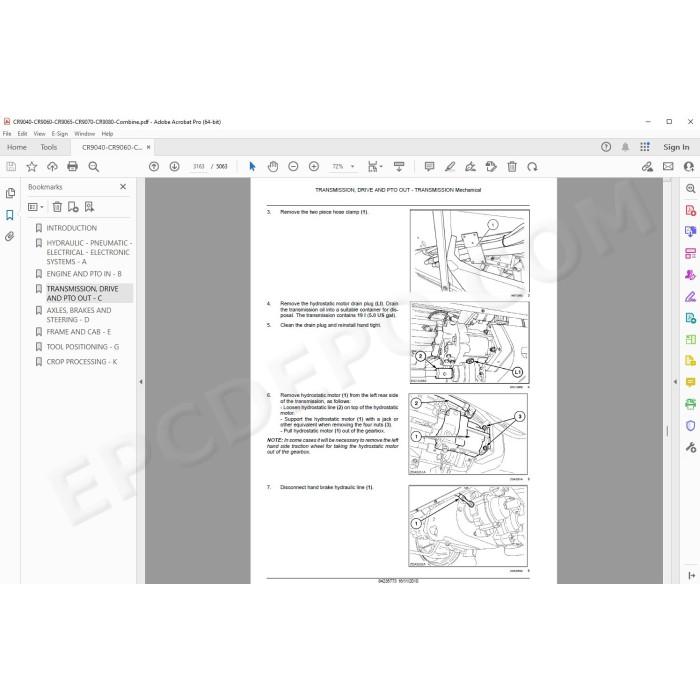Viewport: 700px width, 700px height.
Task: Click the email envelope icon
Action: pyautogui.click(x=668, y=167)
